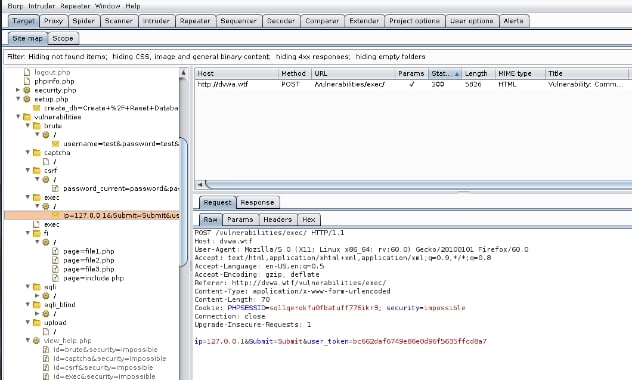View the request Hex tab

tap(309, 220)
